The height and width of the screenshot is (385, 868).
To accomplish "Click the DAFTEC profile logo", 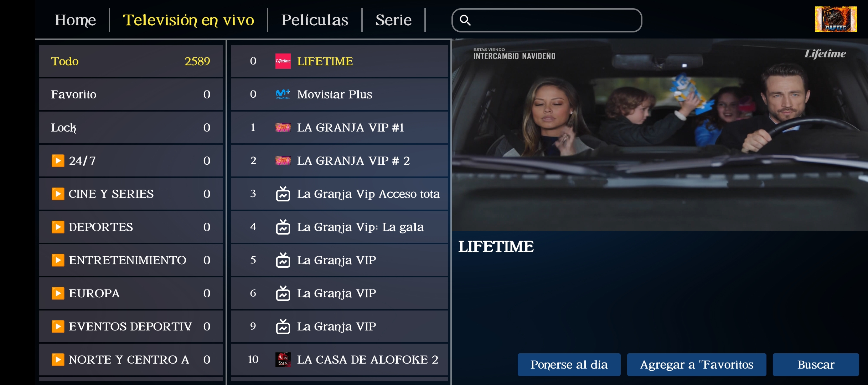I will tap(836, 19).
